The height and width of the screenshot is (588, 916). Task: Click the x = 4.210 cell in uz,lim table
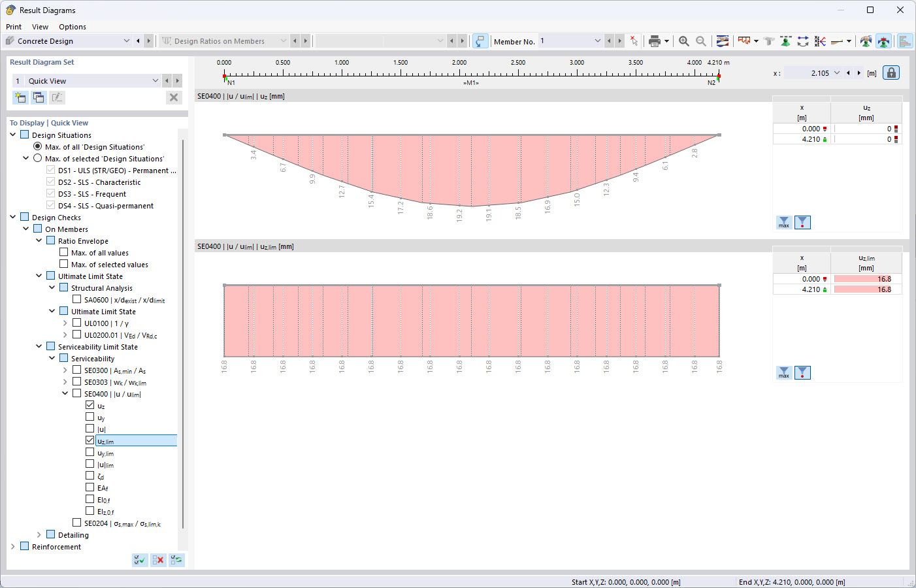pos(802,289)
